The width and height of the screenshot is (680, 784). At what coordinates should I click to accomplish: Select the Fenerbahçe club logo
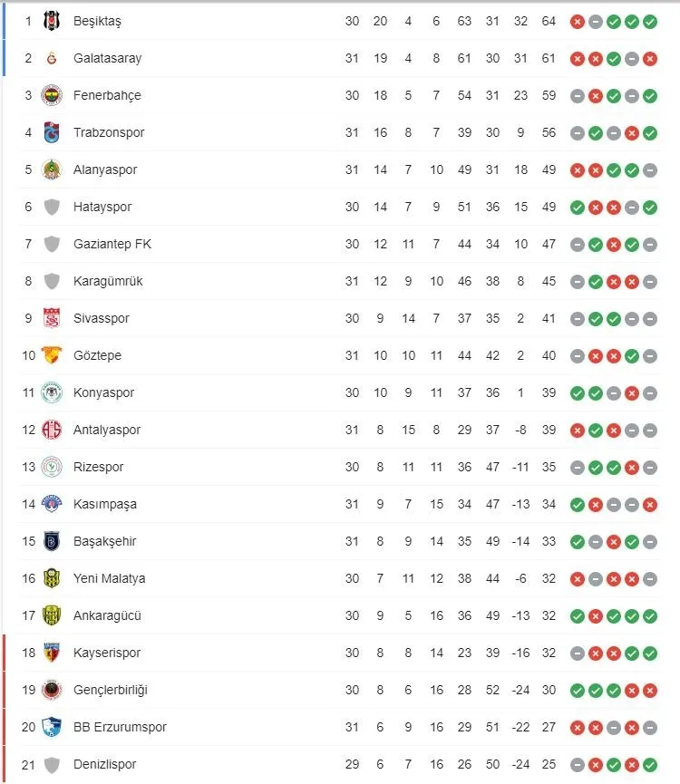(52, 95)
